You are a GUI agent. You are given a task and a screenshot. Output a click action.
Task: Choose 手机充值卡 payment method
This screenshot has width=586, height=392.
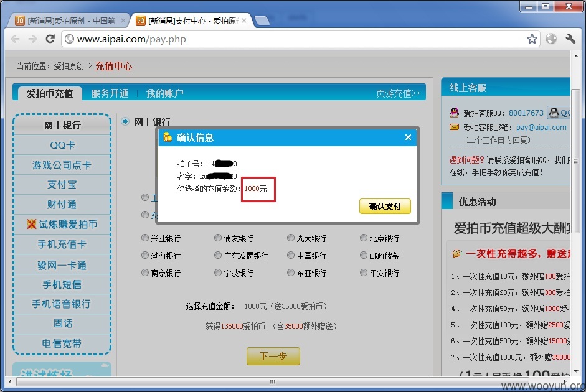[x=62, y=244]
